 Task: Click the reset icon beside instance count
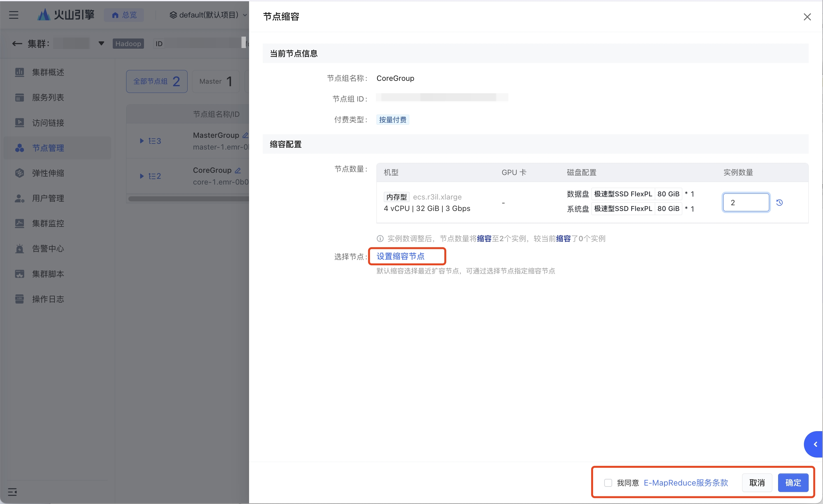[x=779, y=203]
